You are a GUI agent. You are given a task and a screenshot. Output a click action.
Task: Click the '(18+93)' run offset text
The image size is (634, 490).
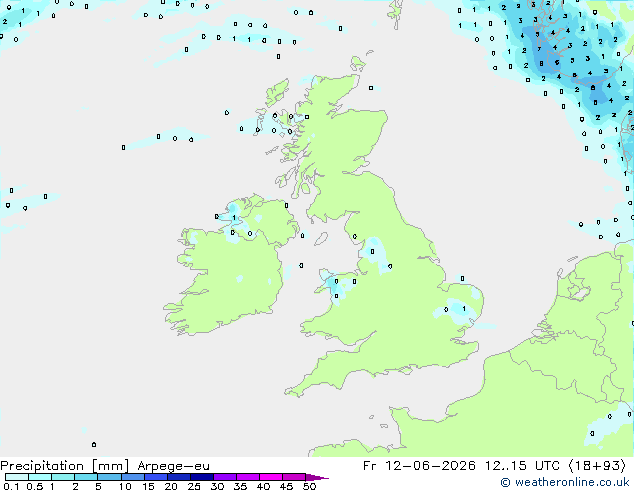click(x=597, y=466)
